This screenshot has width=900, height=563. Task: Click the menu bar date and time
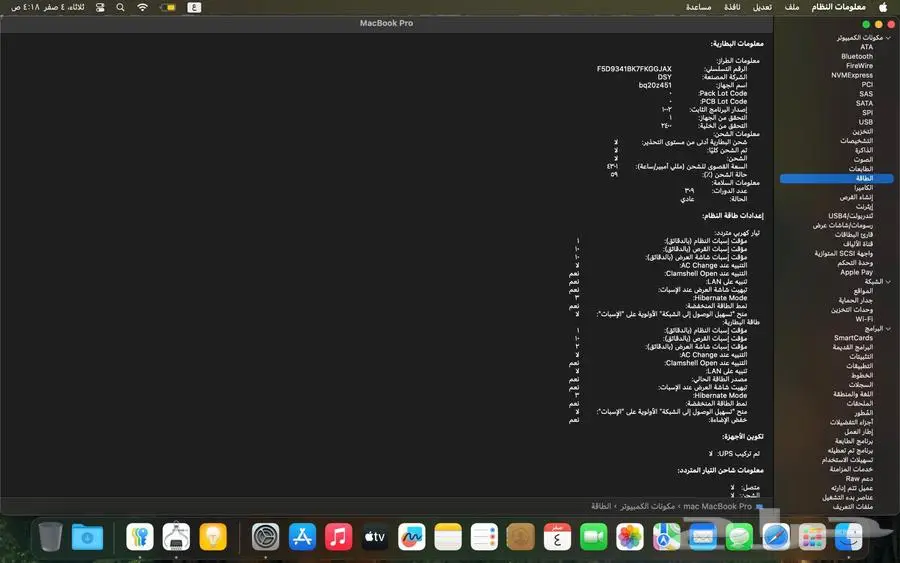click(48, 7)
